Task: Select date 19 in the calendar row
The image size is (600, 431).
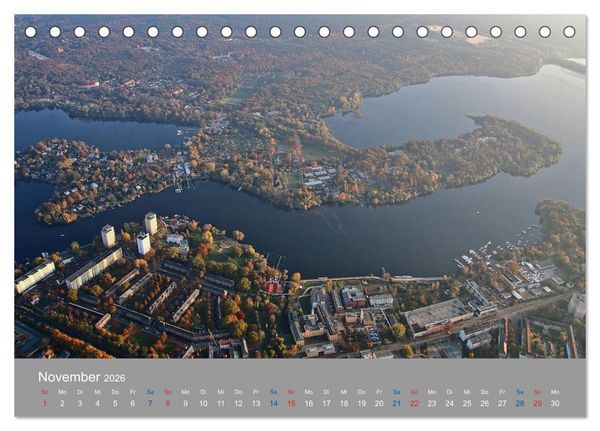Action: pos(362,403)
